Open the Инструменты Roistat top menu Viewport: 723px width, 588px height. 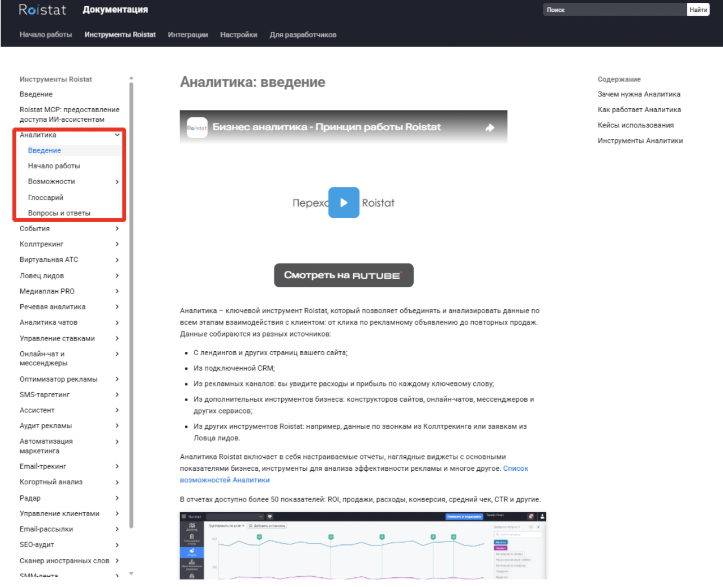coord(120,35)
